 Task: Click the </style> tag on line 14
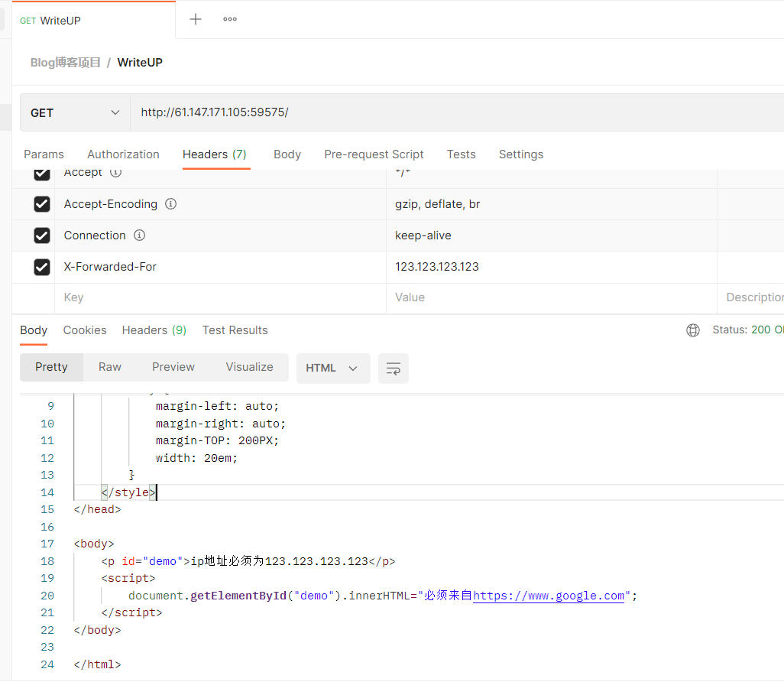pyautogui.click(x=128, y=493)
